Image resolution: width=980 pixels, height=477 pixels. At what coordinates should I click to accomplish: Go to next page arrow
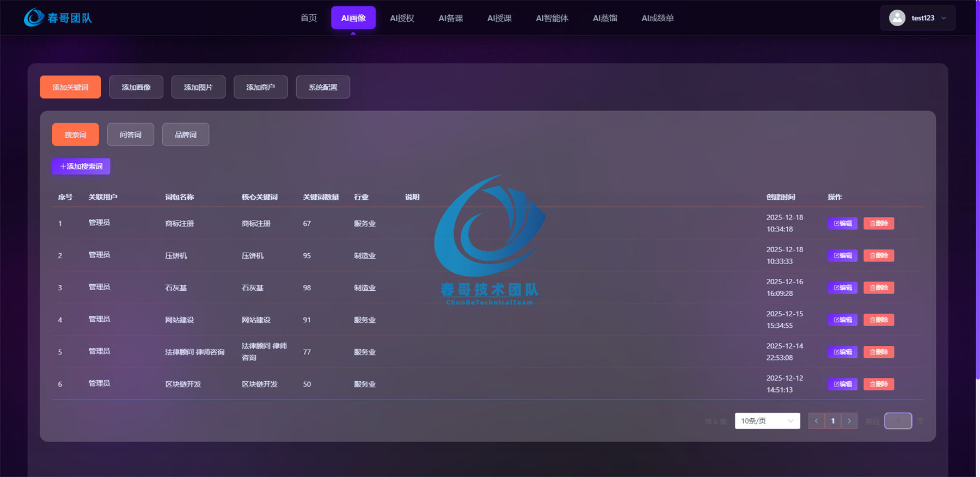pyautogui.click(x=849, y=421)
